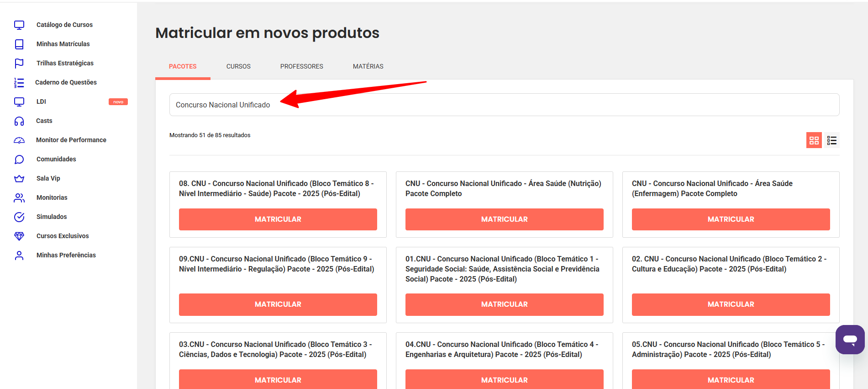Go to Simulados

click(x=52, y=217)
